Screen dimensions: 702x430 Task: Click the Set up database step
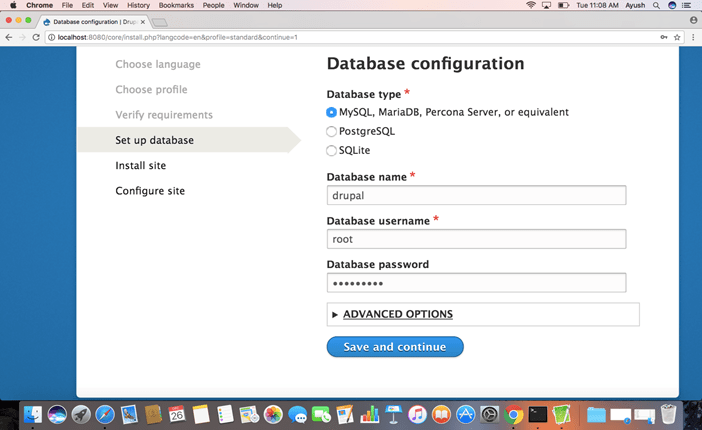coord(154,140)
